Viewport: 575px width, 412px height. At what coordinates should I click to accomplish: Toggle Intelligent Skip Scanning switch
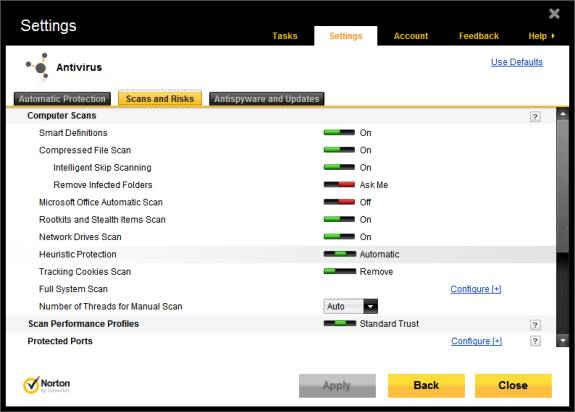pyautogui.click(x=339, y=167)
